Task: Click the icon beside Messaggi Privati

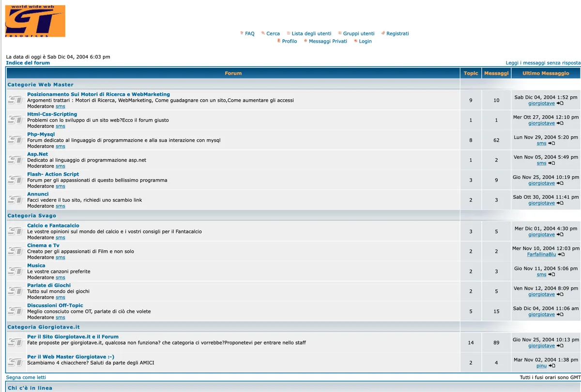Action: 306,41
